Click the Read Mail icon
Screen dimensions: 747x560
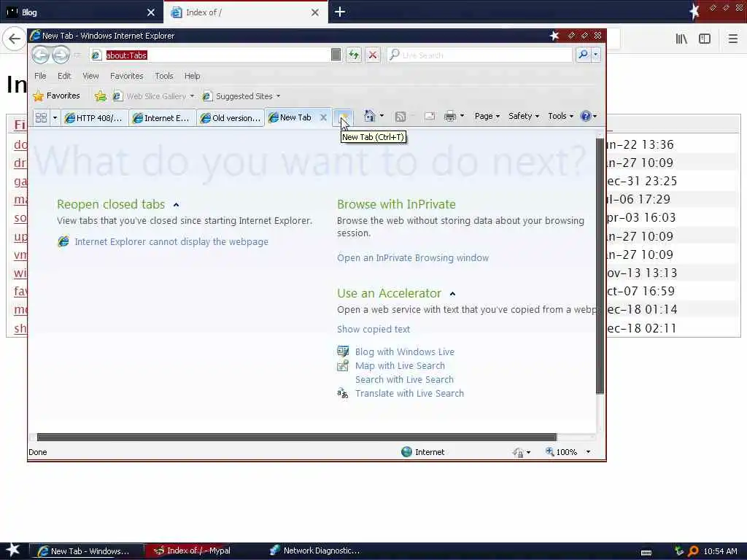coord(429,116)
